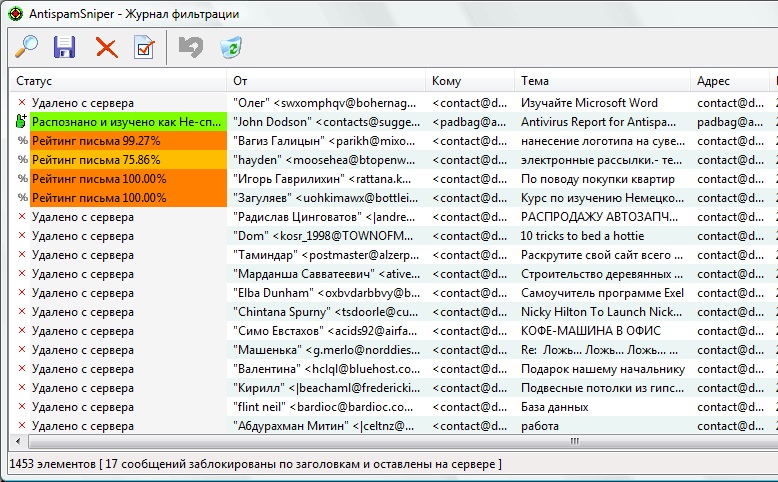Sort by the Тема column header

pyautogui.click(x=602, y=81)
